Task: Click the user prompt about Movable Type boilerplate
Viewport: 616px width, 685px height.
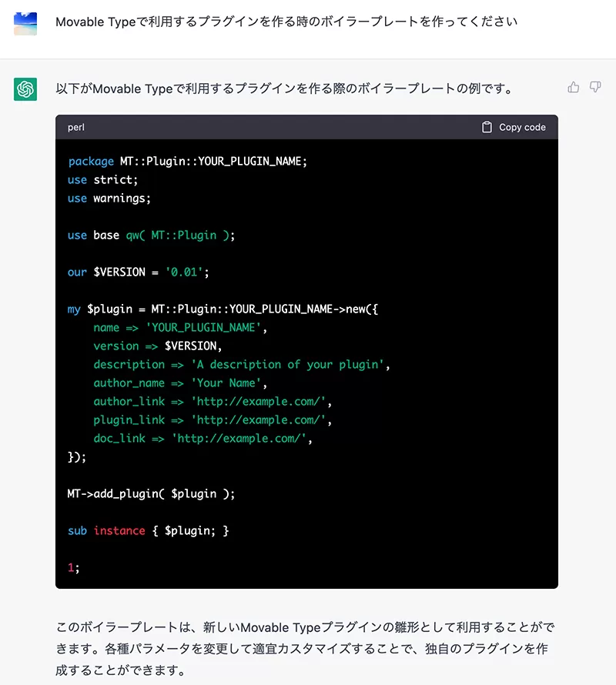Action: [286, 22]
